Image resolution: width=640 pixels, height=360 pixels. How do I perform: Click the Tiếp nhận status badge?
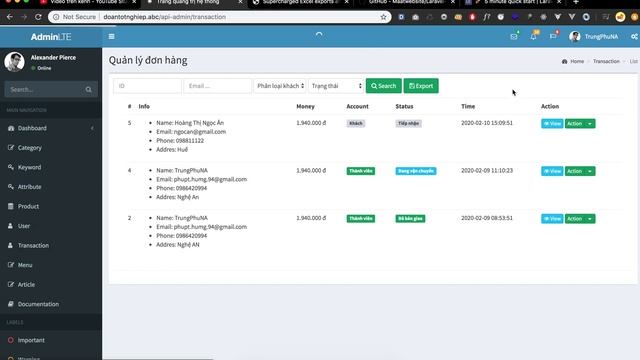coord(408,123)
